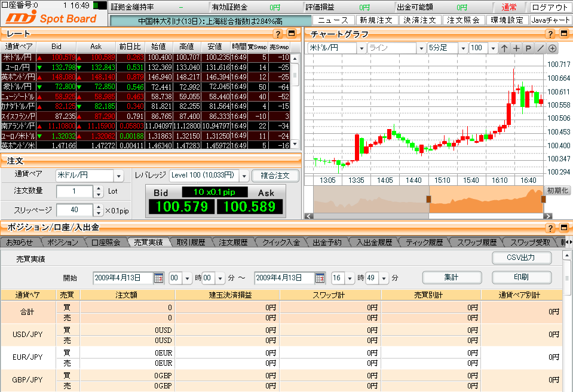Open 注文照会 menu button
The image size is (573, 392).
464,20
